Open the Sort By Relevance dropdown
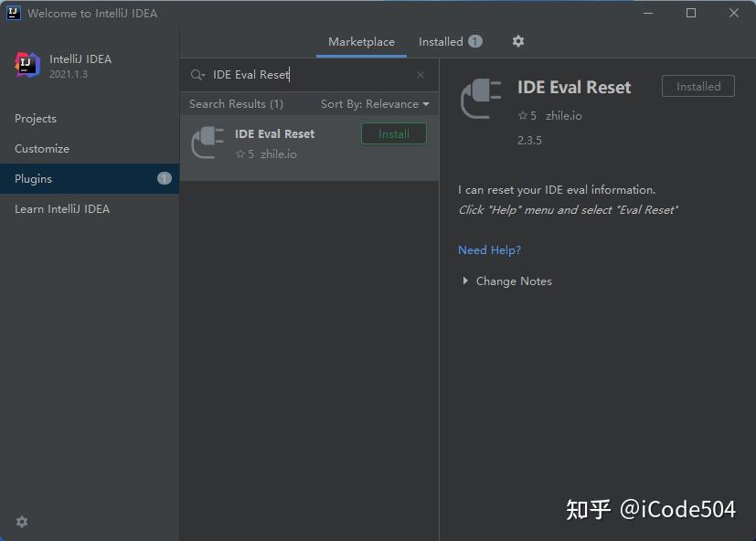756x541 pixels. point(375,103)
